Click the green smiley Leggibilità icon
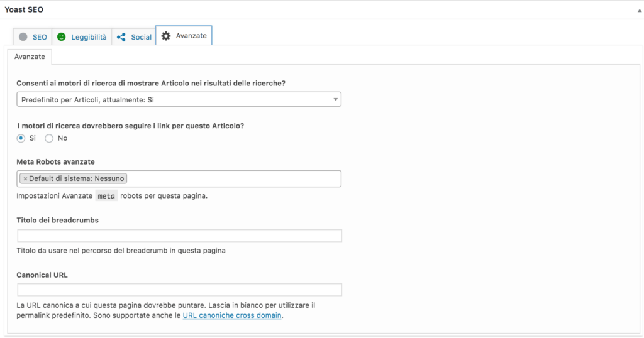This screenshot has width=644, height=338. point(61,37)
